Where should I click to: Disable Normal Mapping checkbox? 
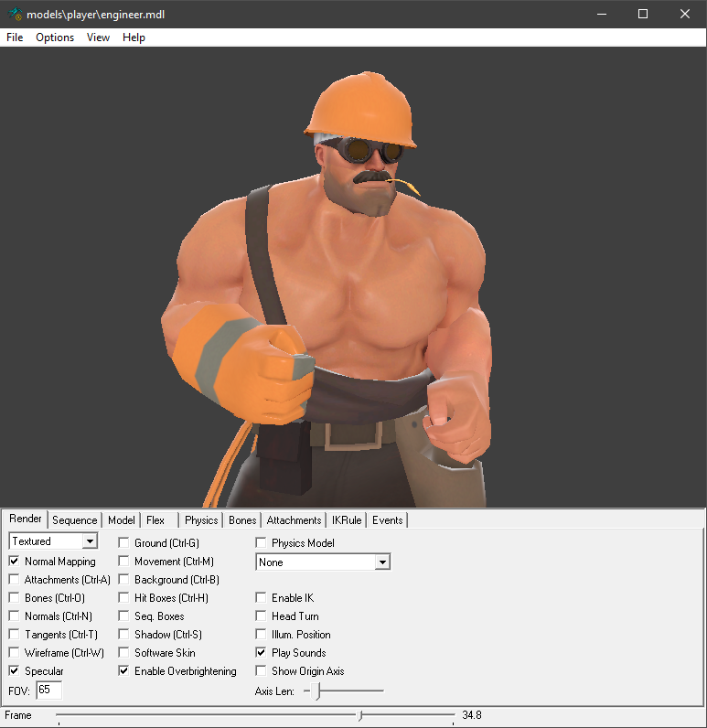coord(15,562)
